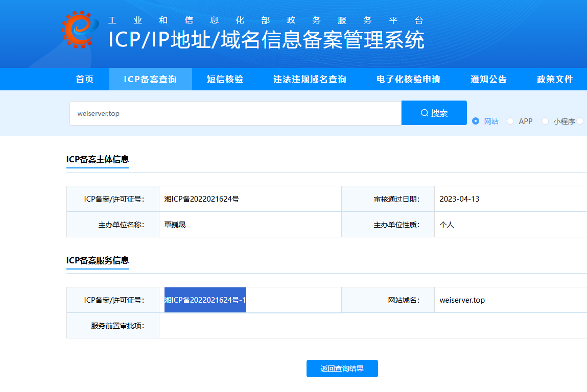Click the 网站域名 value weiserver.top
Image resolution: width=587 pixels, height=392 pixels.
[461, 300]
